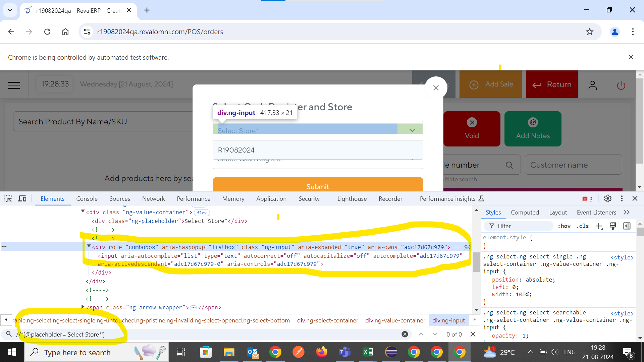
Task: Clear the XPath search field
Action: [405, 334]
